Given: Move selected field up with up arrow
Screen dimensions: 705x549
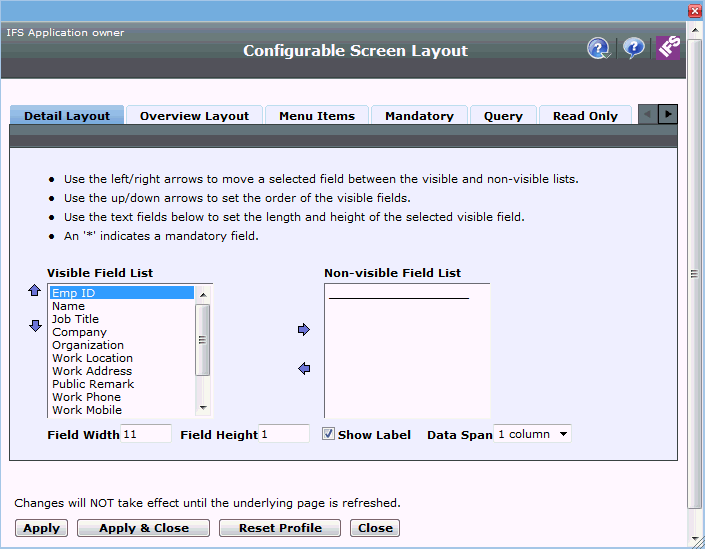Looking at the screenshot, I should click(x=34, y=291).
